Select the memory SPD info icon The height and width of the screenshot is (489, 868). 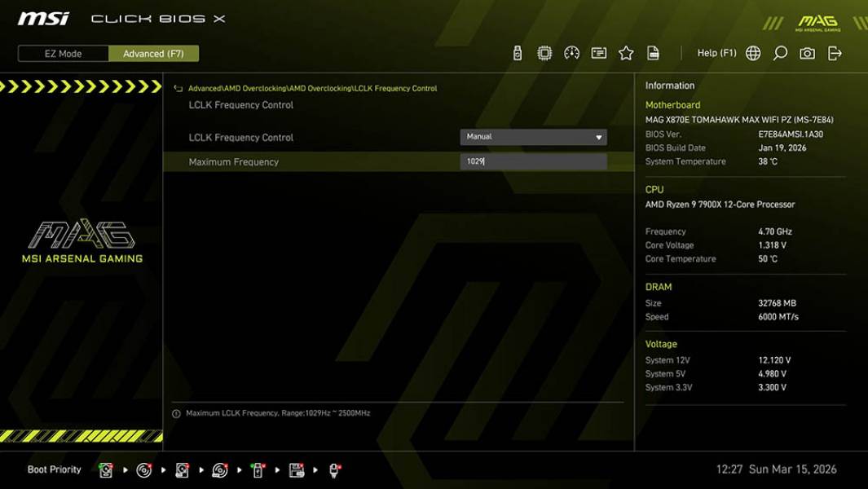(598, 52)
